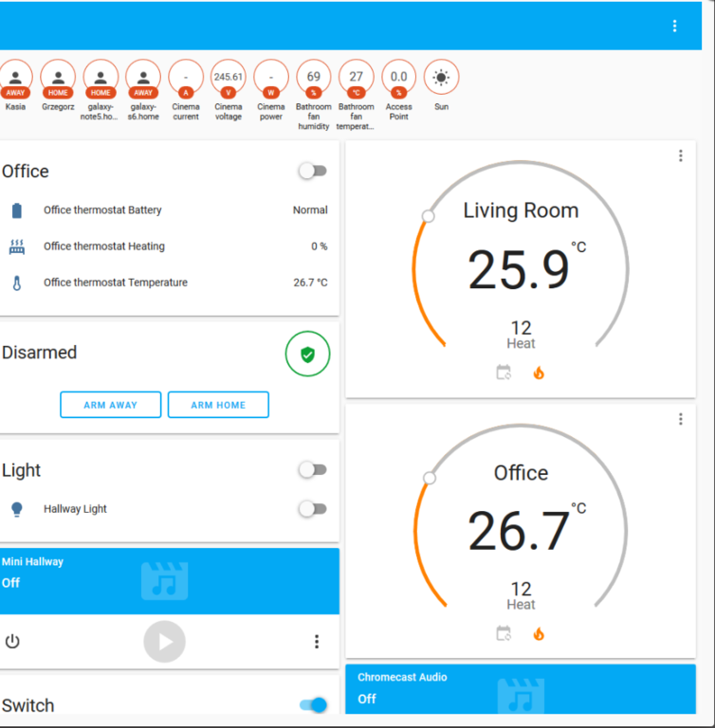Click the Living Room temperature dial handle
Image resolution: width=715 pixels, height=728 pixels.
(x=428, y=216)
